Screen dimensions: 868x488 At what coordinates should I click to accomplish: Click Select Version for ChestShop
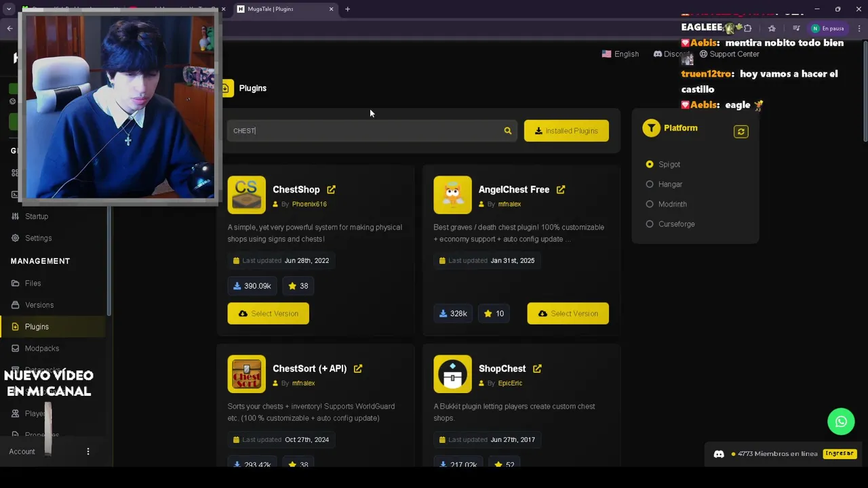268,314
